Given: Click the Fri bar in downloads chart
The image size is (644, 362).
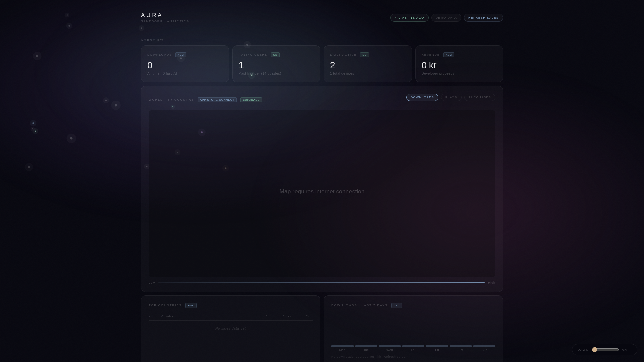Looking at the screenshot, I should [x=437, y=346].
